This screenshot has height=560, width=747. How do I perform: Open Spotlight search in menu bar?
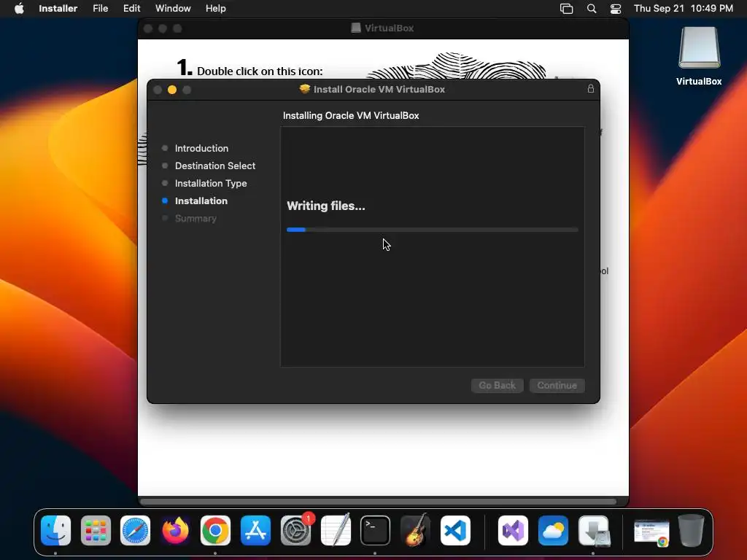pyautogui.click(x=591, y=9)
